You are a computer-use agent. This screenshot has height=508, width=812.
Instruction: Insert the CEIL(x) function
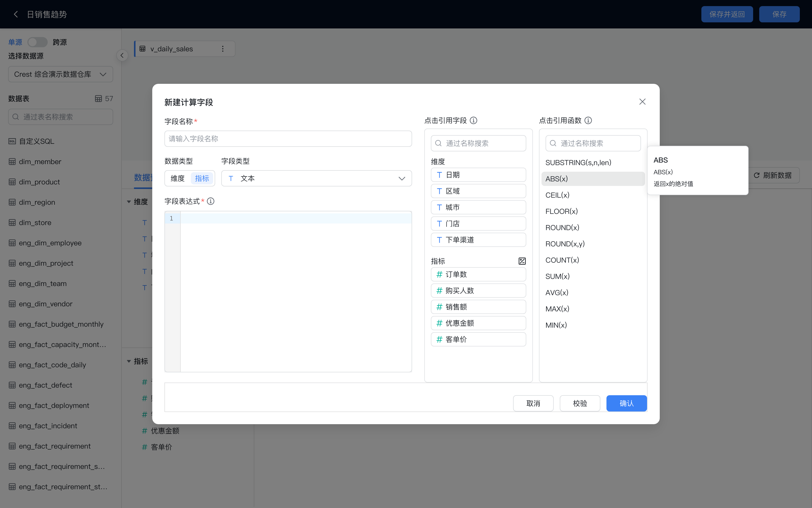[593, 195]
